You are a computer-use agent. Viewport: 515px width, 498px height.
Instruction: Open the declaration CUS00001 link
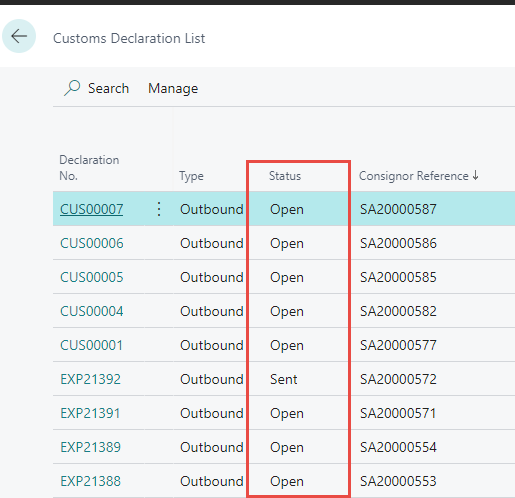pos(91,345)
